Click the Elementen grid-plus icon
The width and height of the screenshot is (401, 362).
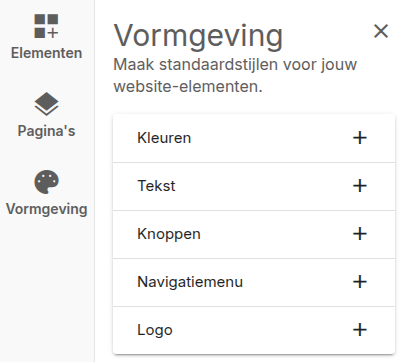coord(46,26)
